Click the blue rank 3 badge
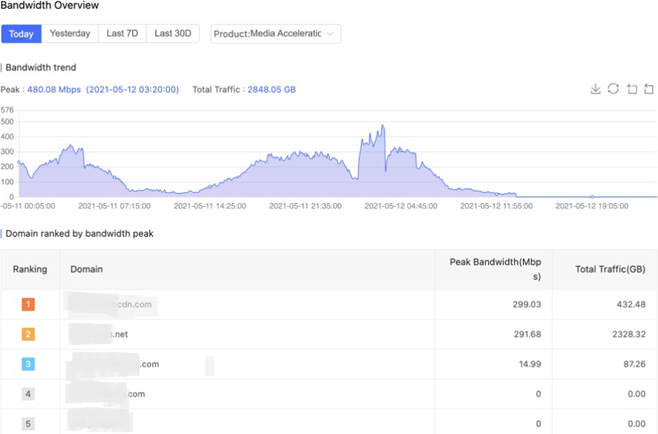The image size is (658, 434). pyautogui.click(x=28, y=364)
